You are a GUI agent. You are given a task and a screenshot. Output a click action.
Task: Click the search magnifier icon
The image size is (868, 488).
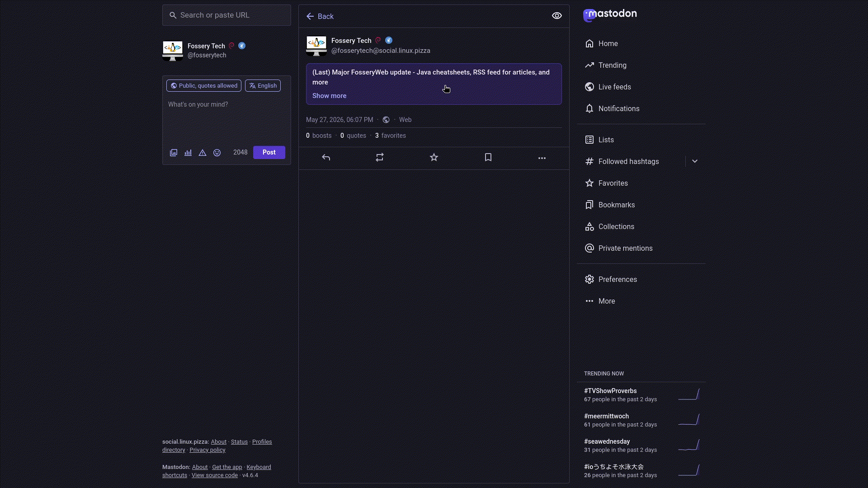(x=173, y=15)
